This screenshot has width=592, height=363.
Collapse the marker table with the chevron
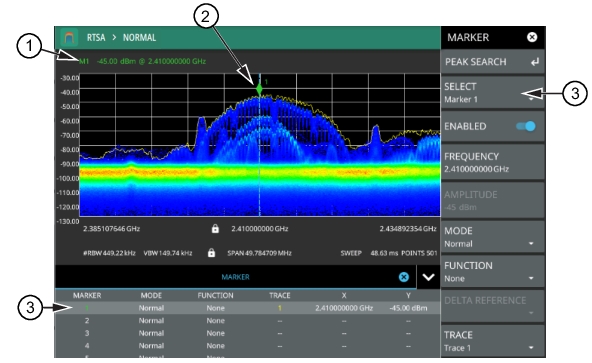[x=428, y=277]
